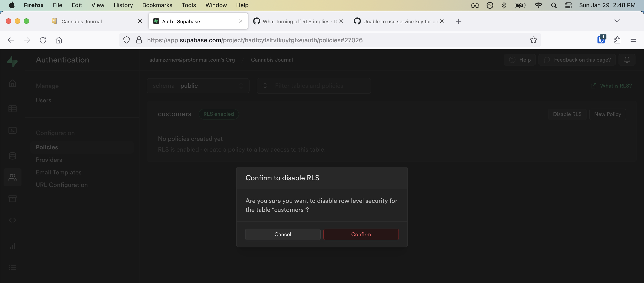Open the Firefox application menu

coord(633,40)
